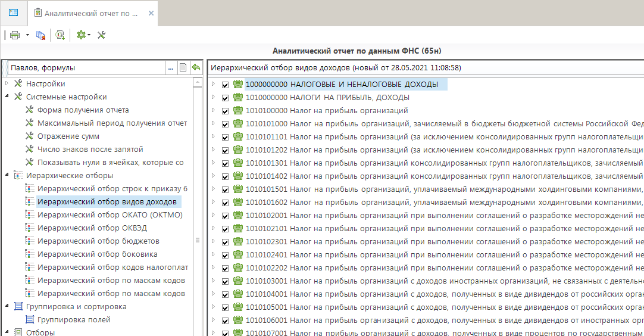Uncheck 1000000000 НАЛОГОВЫЕ И НЕНАЛОГОВЫЕ ДОХОДЫ checkbox
Viewport: 644px width, 336px height.
tap(225, 85)
